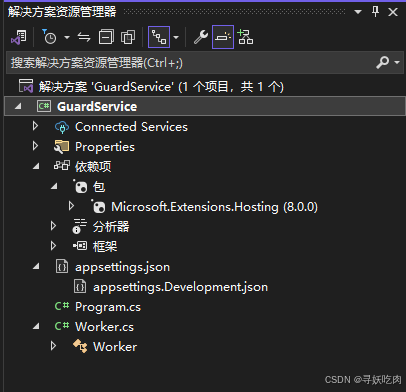The height and width of the screenshot is (392, 406).
Task: Open search options dropdown arrow
Action: click(x=397, y=62)
